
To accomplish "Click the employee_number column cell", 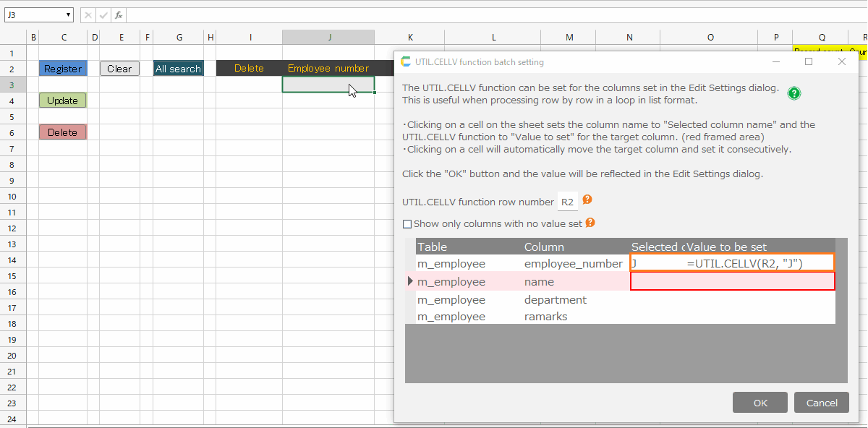I will click(x=576, y=263).
